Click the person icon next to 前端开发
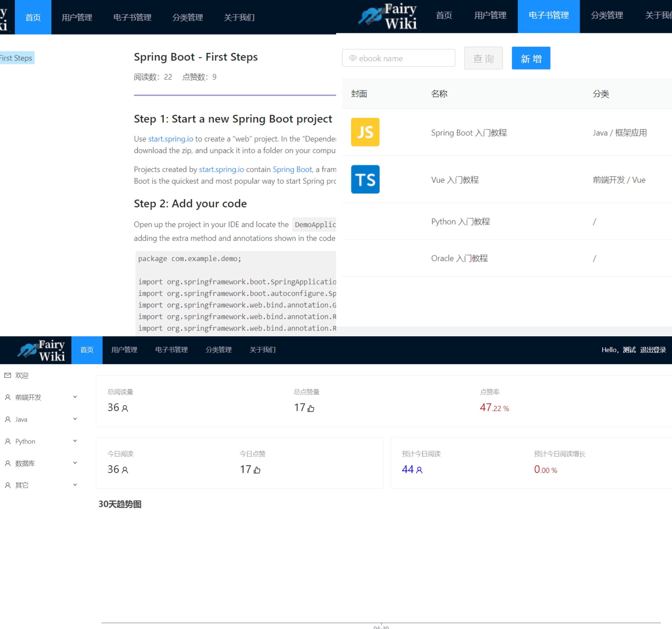The width and height of the screenshot is (672, 629). 7,397
